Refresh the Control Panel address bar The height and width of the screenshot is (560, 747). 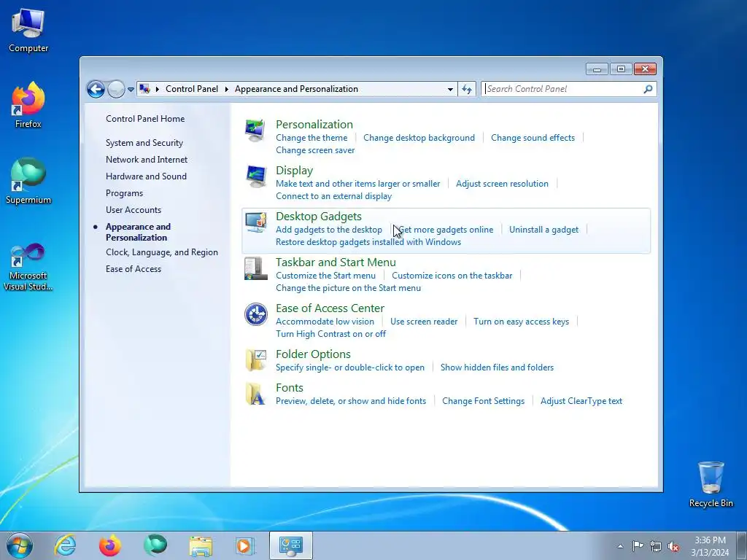coord(467,89)
